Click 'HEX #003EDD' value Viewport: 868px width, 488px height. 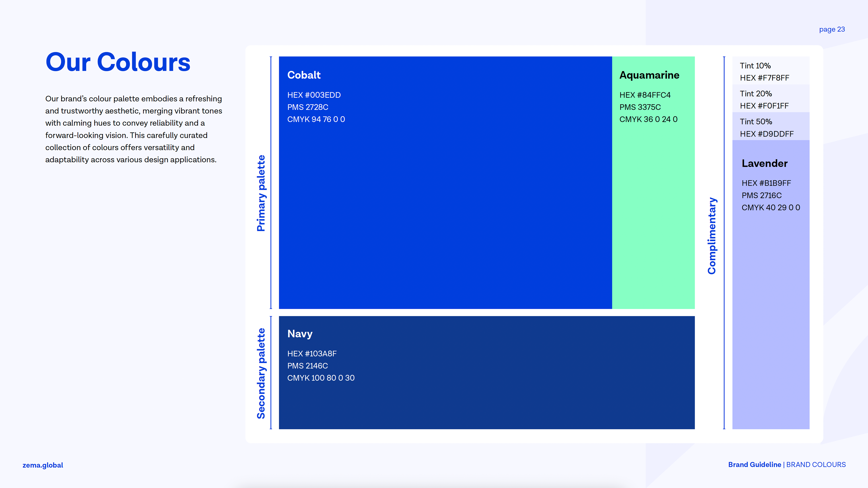coord(314,95)
